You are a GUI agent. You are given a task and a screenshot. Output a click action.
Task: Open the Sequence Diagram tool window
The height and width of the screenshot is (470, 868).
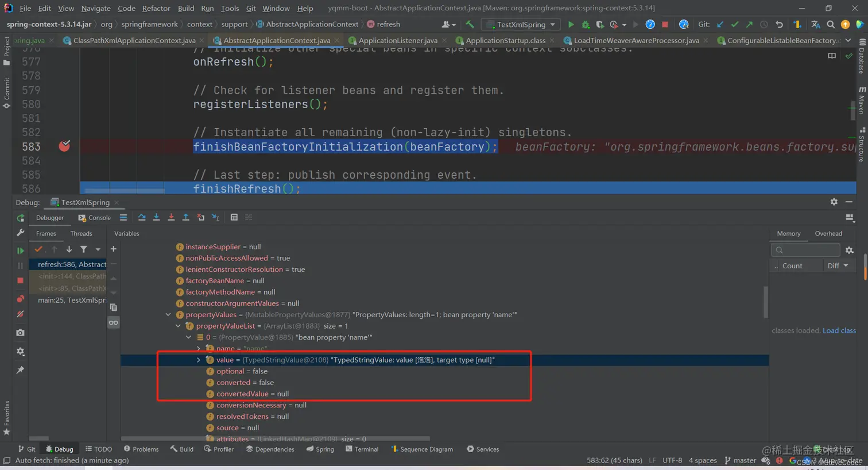pyautogui.click(x=422, y=449)
